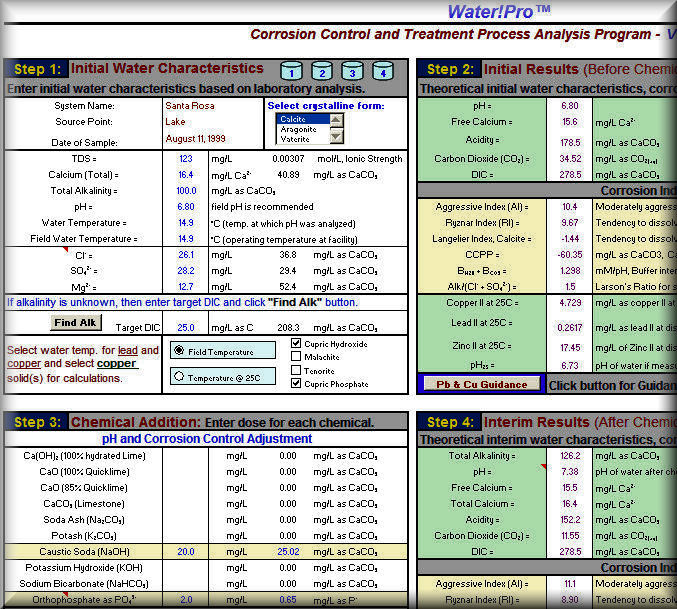Select CCPP value -60.35
The height and width of the screenshot is (609, 677).
(x=569, y=255)
